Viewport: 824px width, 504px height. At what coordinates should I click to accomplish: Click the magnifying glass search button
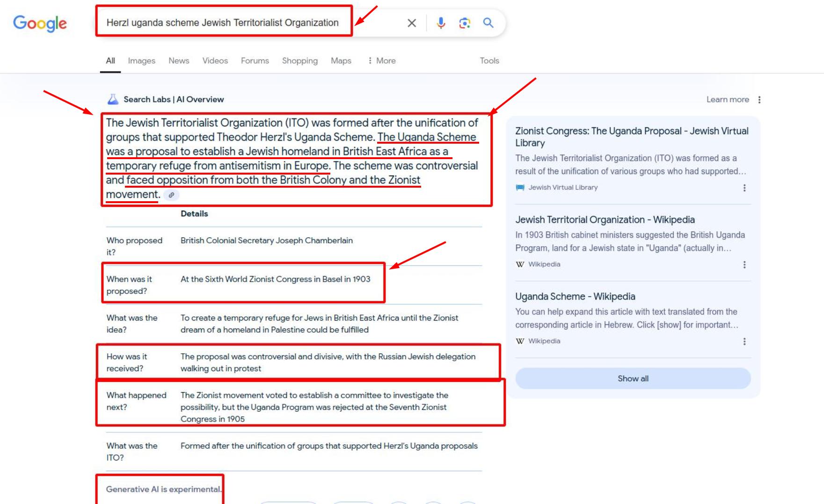[488, 23]
